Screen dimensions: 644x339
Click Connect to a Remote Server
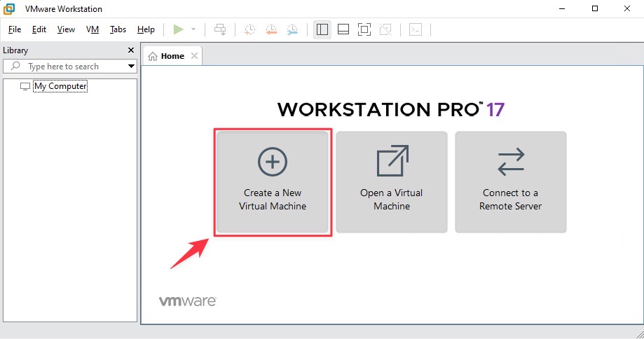(511, 182)
